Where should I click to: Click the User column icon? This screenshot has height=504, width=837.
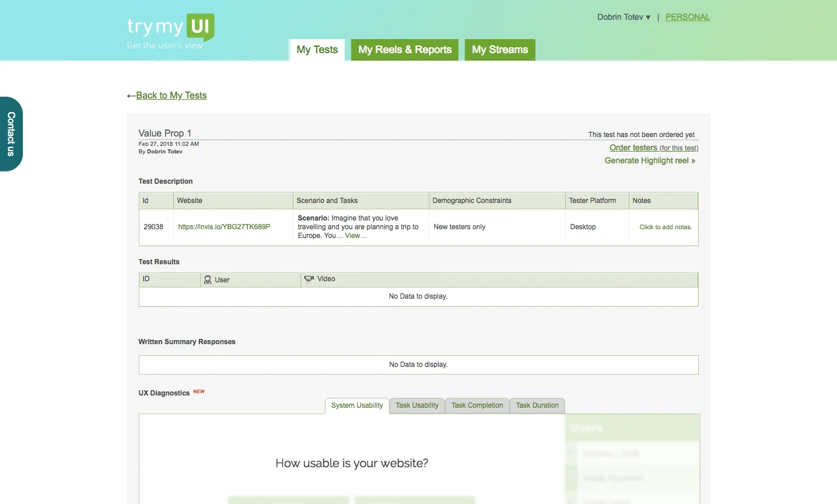[208, 280]
